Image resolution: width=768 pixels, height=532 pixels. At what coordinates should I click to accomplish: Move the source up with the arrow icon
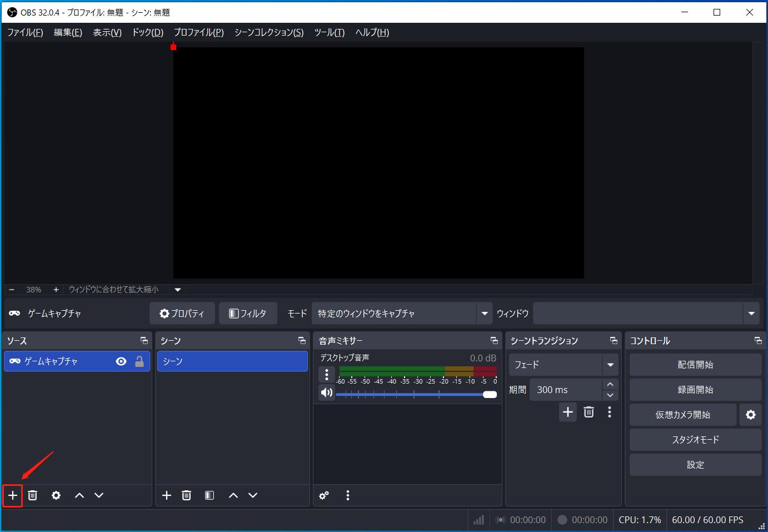point(78,495)
